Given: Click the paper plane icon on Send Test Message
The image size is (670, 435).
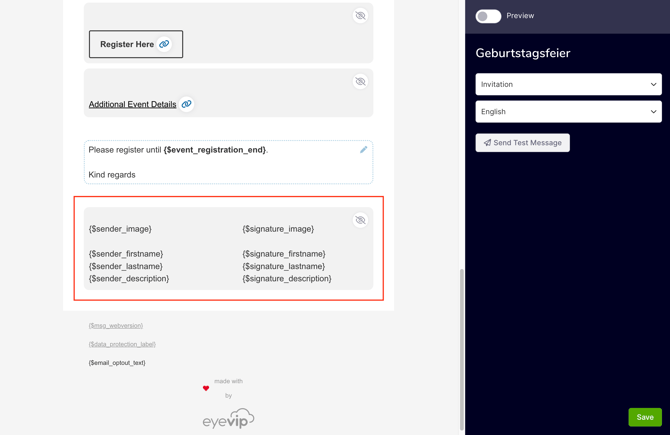Looking at the screenshot, I should pyautogui.click(x=487, y=143).
